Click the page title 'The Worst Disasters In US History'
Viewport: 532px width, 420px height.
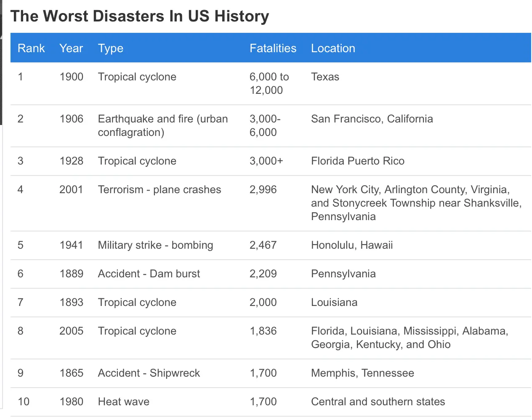tap(140, 16)
